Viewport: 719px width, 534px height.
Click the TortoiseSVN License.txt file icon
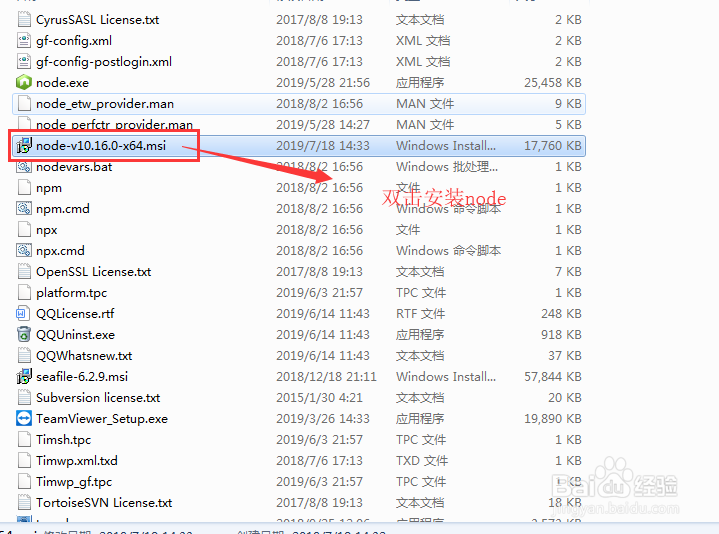tap(24, 503)
